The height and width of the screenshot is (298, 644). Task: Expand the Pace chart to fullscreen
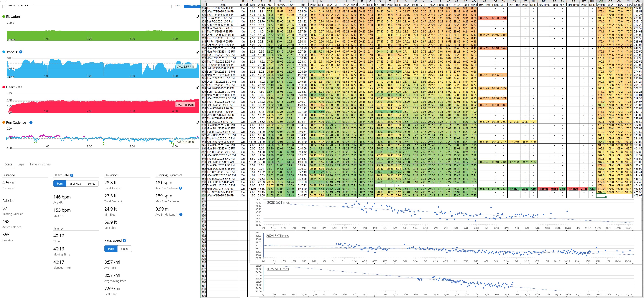click(198, 52)
